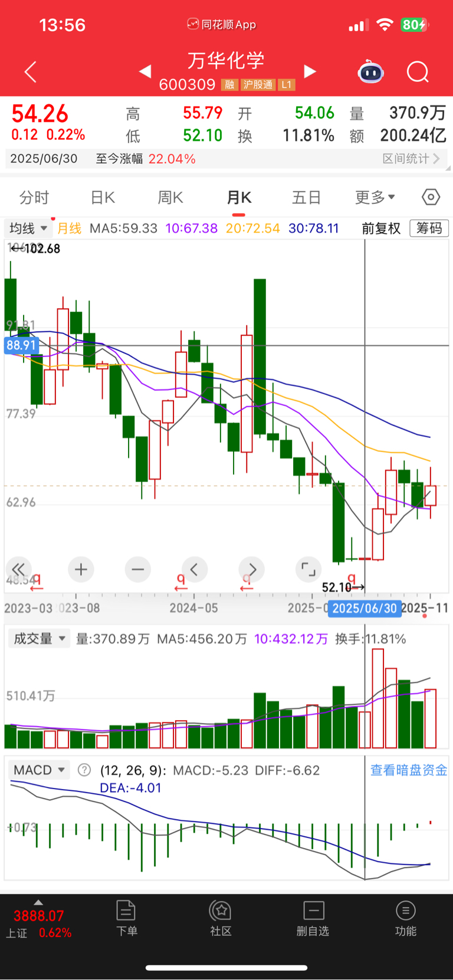Go back with the left chevron
The width and height of the screenshot is (453, 980).
point(31,72)
